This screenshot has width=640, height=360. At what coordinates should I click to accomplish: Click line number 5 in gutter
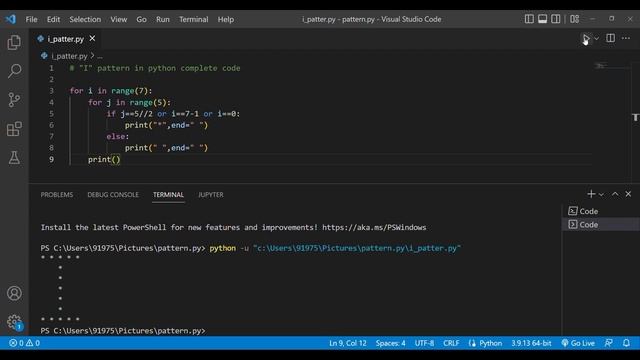coord(51,114)
